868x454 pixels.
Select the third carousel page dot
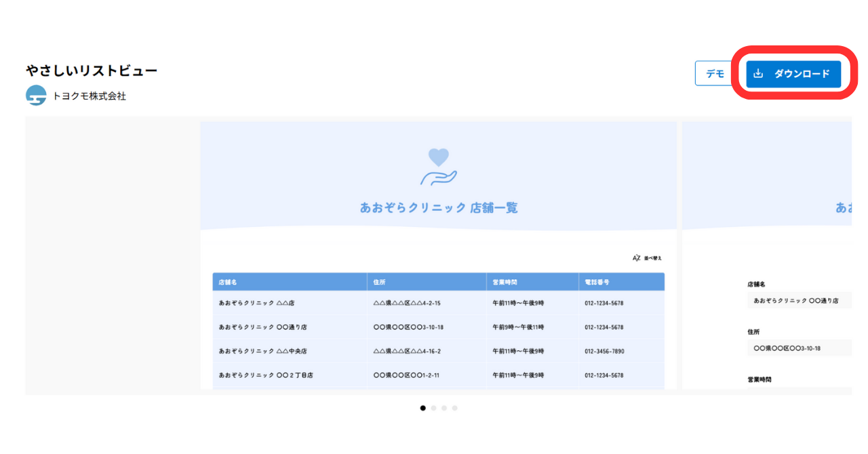(444, 408)
